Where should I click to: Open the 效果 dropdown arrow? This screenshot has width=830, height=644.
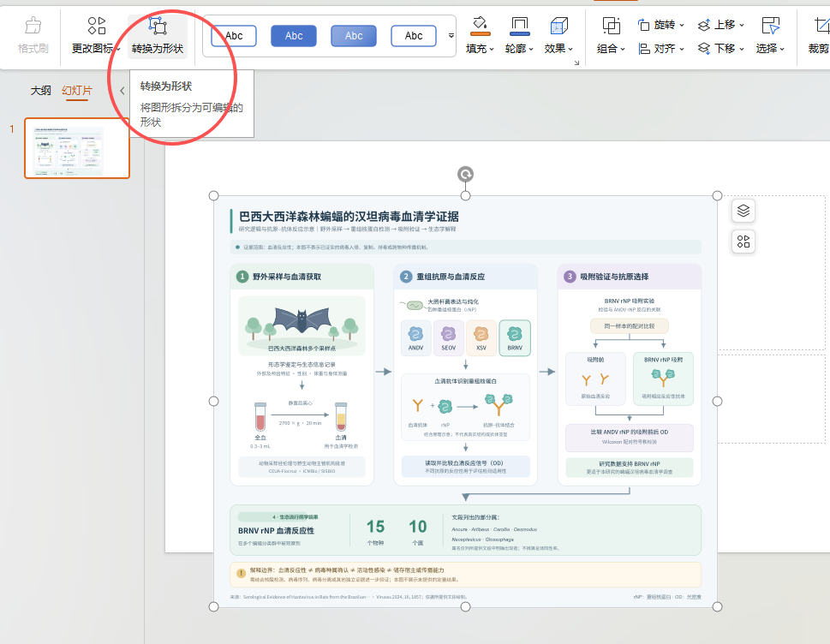(570, 49)
